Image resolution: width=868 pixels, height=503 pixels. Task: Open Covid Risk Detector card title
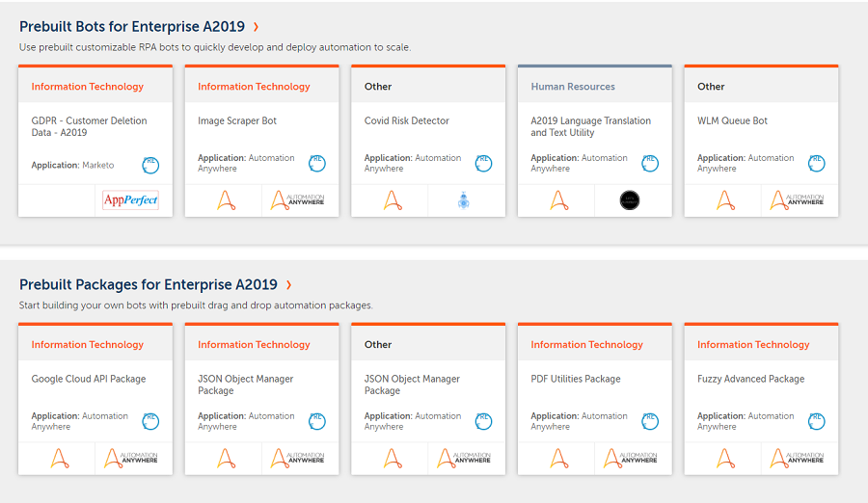[x=406, y=120]
